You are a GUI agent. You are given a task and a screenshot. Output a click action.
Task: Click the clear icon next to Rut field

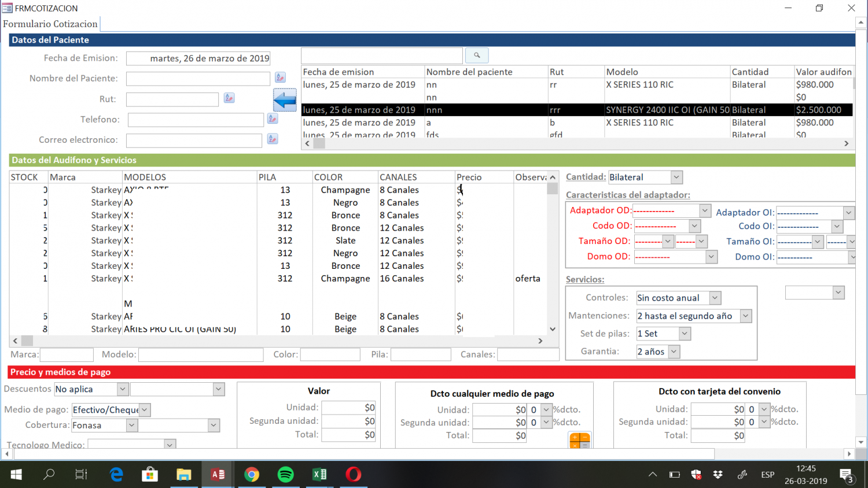229,98
